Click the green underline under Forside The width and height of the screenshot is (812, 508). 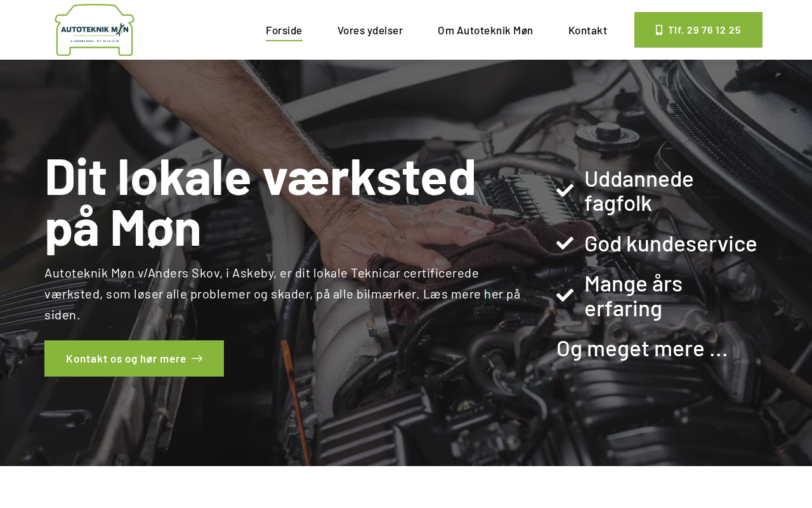(x=284, y=40)
